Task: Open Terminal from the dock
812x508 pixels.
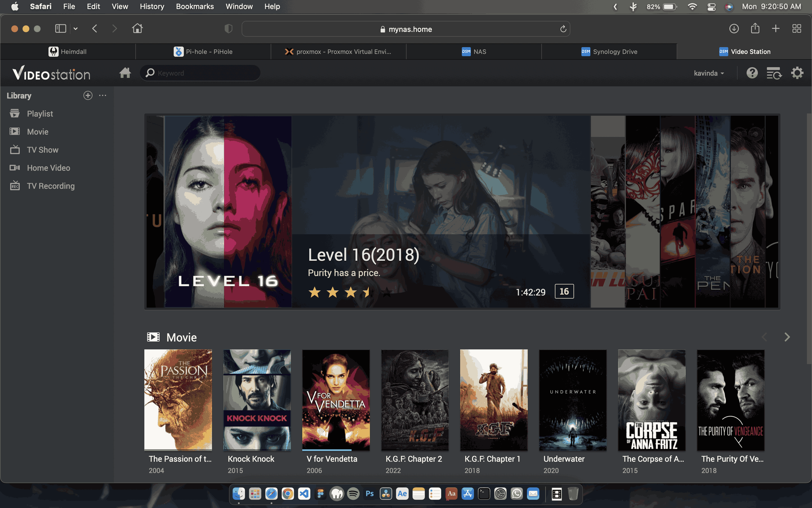Action: coord(484,494)
